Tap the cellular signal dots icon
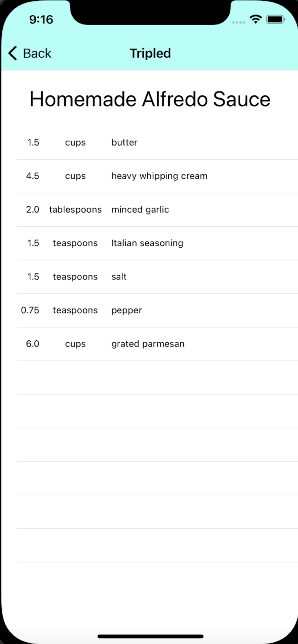This screenshot has width=298, height=644. pos(239,22)
